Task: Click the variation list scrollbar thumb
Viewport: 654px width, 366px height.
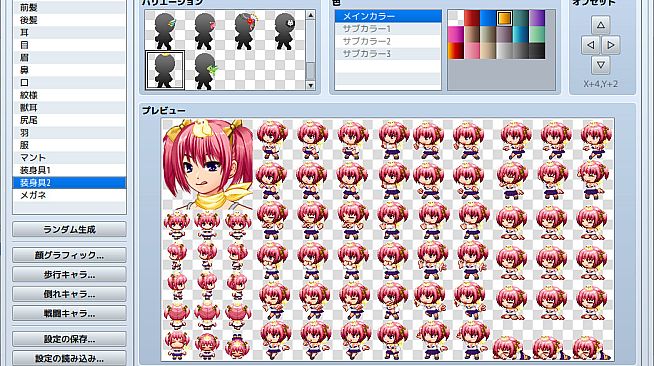Action: click(310, 71)
